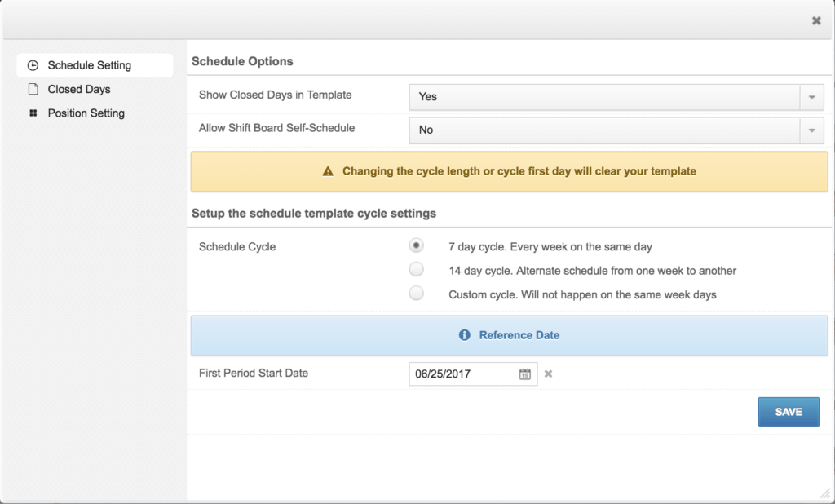Select the Custom cycle radio button

(416, 293)
